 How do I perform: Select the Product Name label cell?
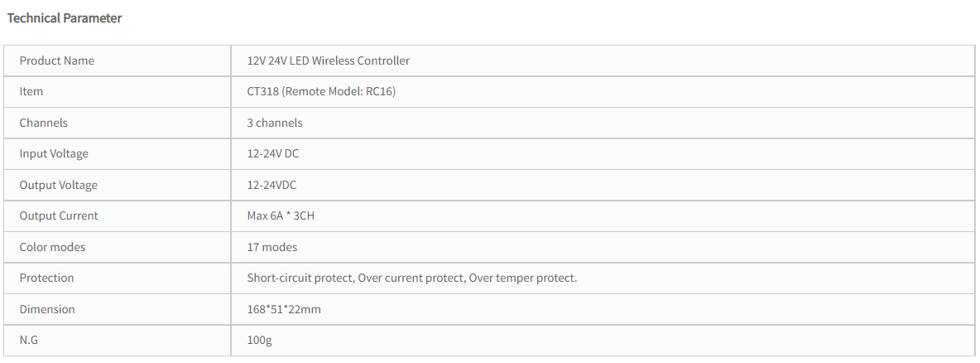point(118,60)
